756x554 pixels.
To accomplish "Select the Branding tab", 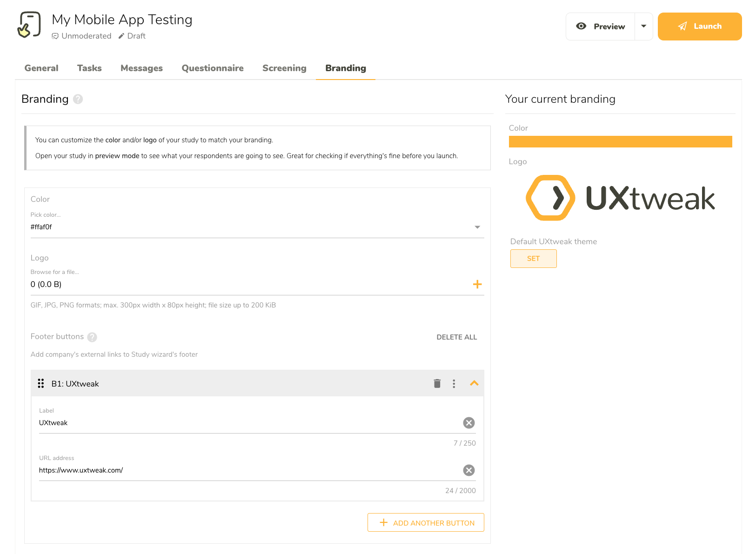I will click(x=346, y=68).
